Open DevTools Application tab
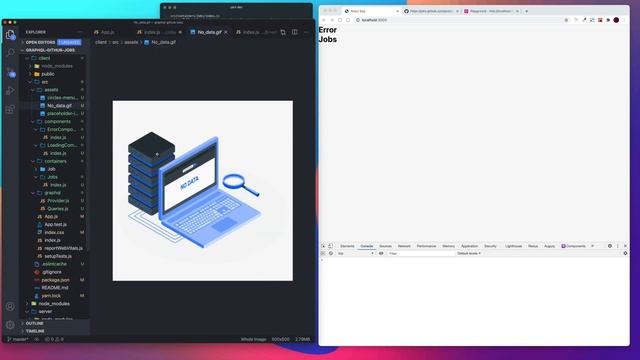Viewport: 640px width, 360px height. click(469, 246)
